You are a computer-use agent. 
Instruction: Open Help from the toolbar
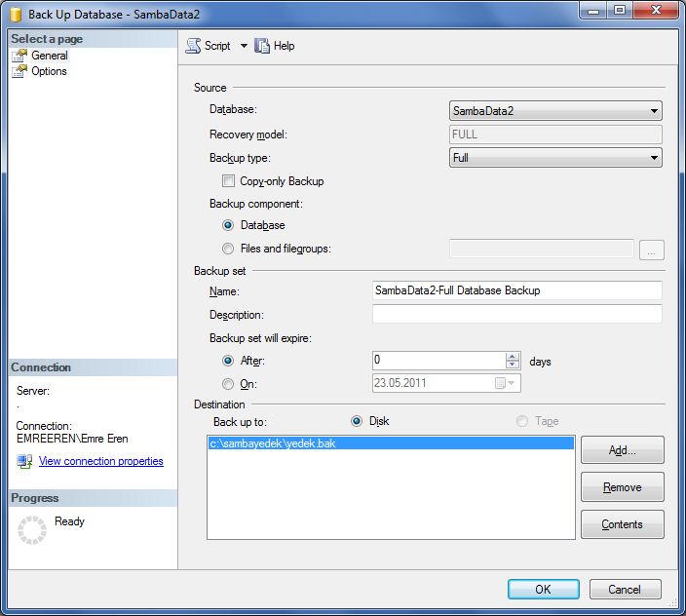point(262,46)
